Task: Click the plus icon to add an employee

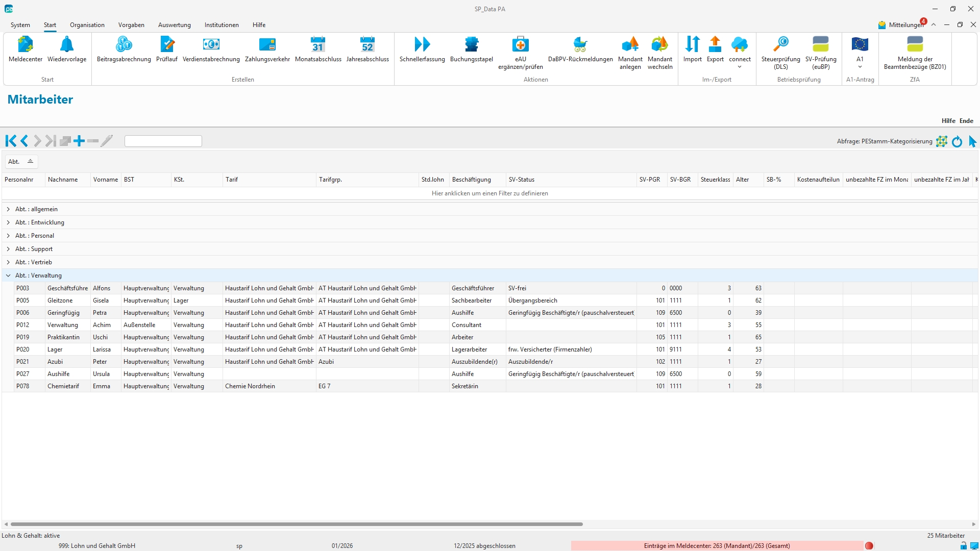Action: point(79,141)
